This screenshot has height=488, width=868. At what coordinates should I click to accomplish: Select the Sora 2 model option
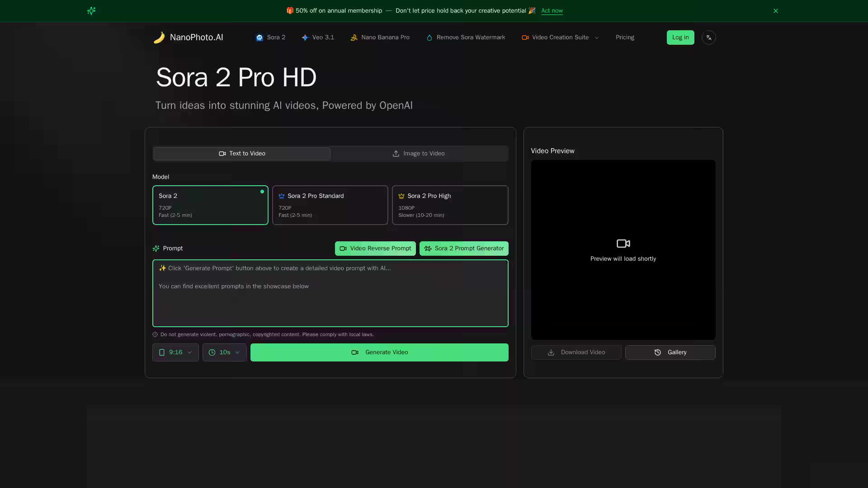coord(210,205)
